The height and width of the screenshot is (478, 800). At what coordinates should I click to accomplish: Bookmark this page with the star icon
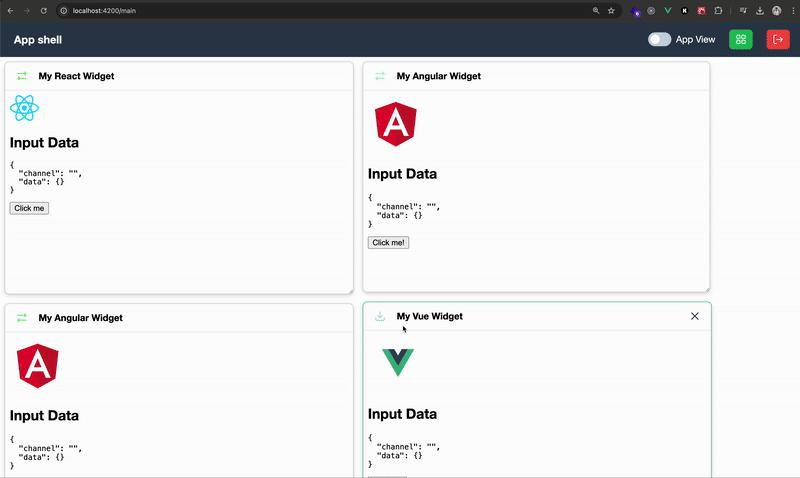[611, 11]
